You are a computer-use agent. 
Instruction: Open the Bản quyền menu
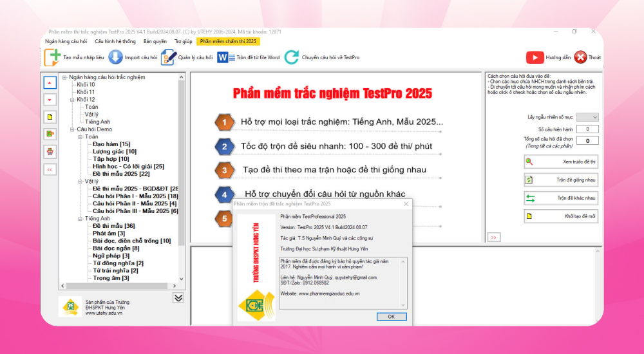pyautogui.click(x=155, y=41)
